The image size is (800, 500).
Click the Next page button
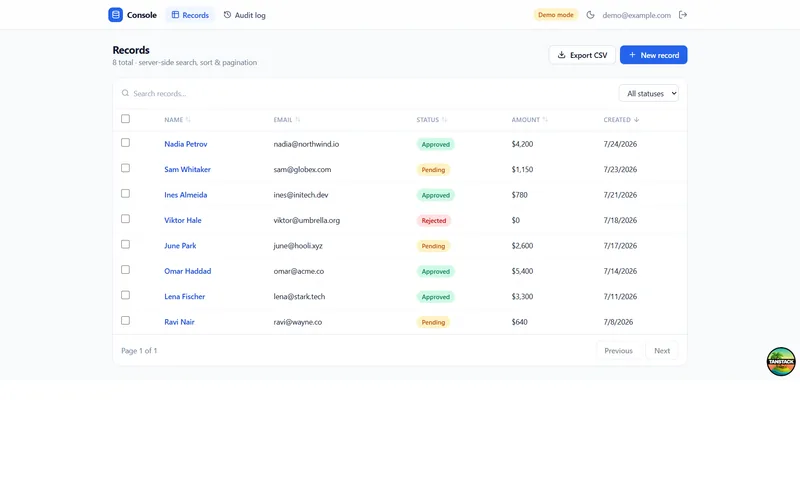662,351
